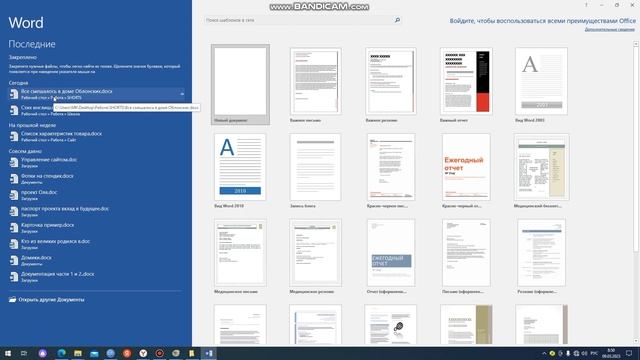Pin the Облонских.docx recent file
The height and width of the screenshot is (360, 640).
[x=182, y=94]
